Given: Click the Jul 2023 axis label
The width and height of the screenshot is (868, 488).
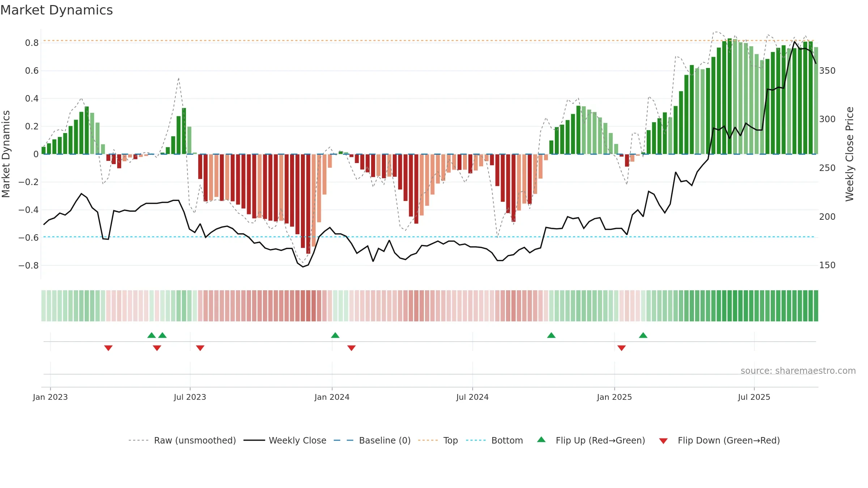Looking at the screenshot, I should (190, 397).
